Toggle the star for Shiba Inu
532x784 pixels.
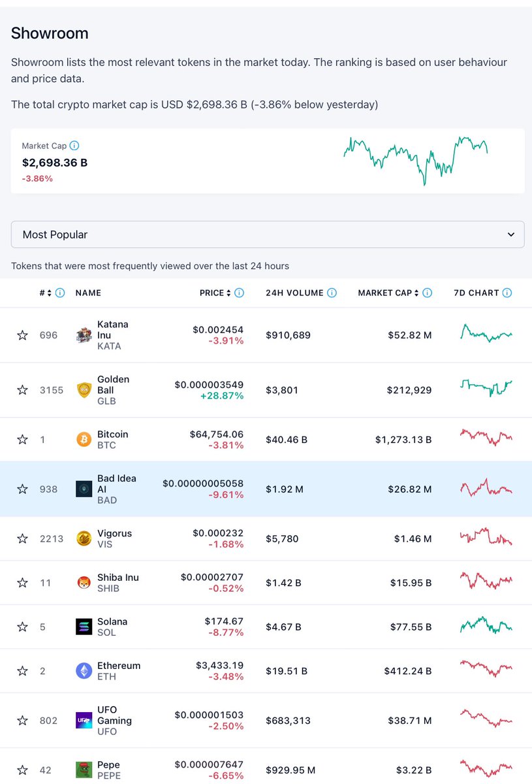[x=22, y=582]
